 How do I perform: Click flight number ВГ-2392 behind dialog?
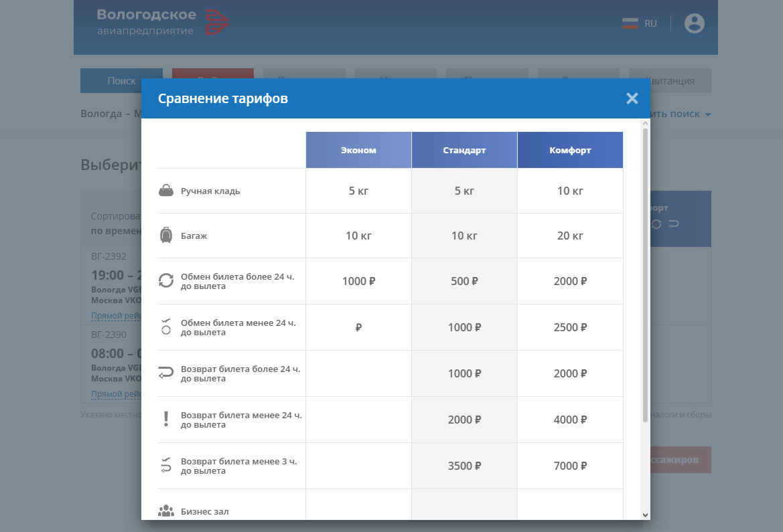tap(109, 256)
